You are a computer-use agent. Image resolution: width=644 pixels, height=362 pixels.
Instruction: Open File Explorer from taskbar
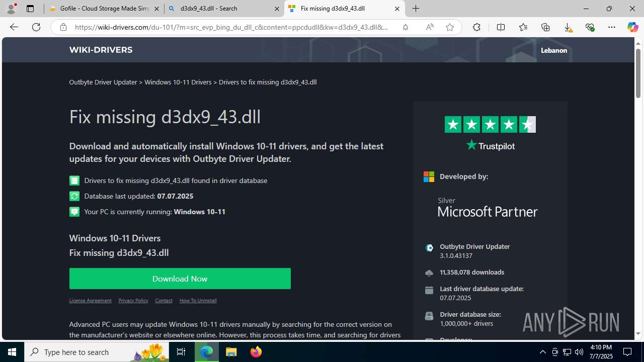231,352
